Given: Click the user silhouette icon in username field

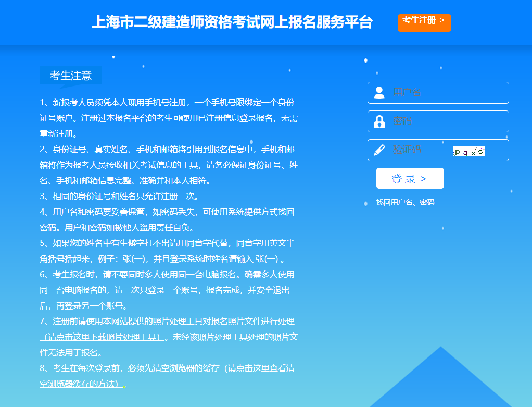Looking at the screenshot, I should (x=379, y=93).
